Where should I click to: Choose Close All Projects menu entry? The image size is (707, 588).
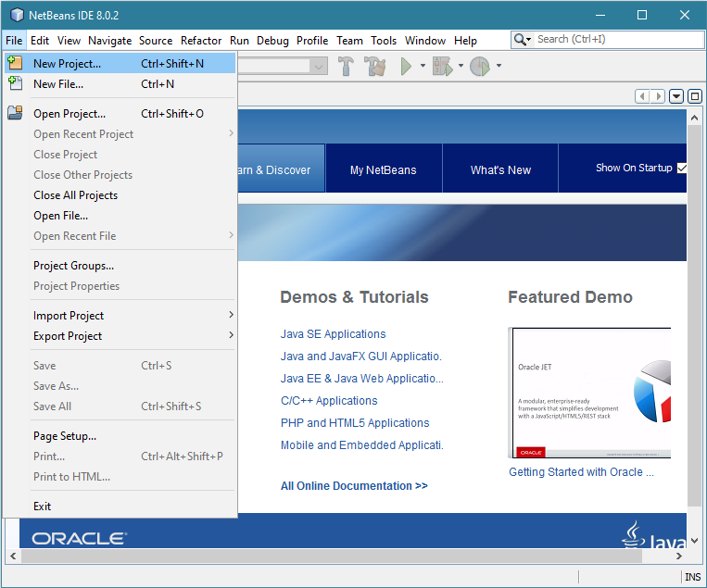pos(120,195)
